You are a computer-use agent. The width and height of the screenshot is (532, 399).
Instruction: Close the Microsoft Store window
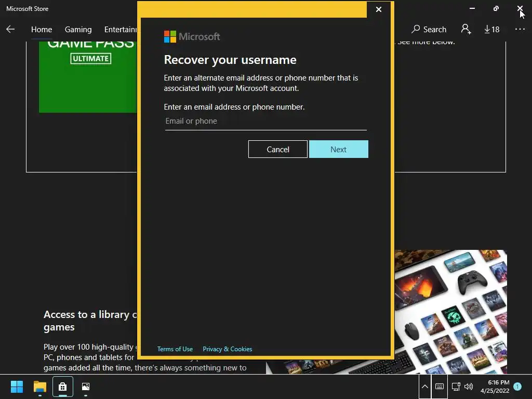tap(520, 8)
